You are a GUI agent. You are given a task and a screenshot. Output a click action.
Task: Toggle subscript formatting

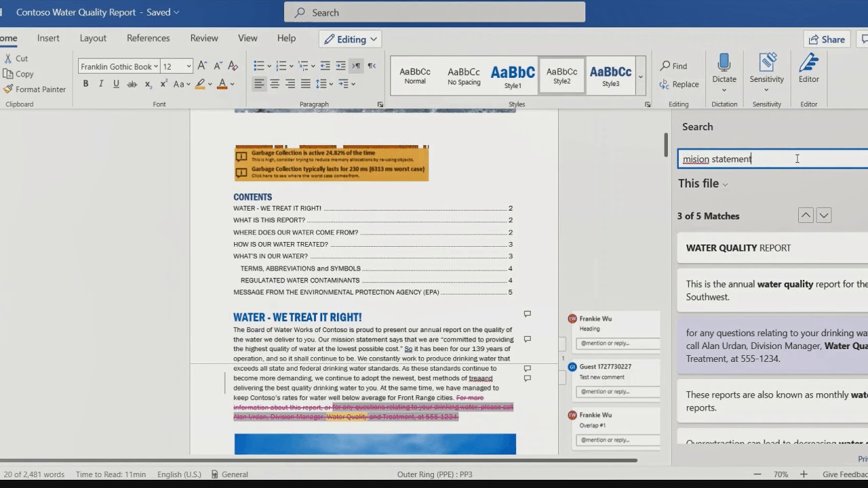coord(149,84)
